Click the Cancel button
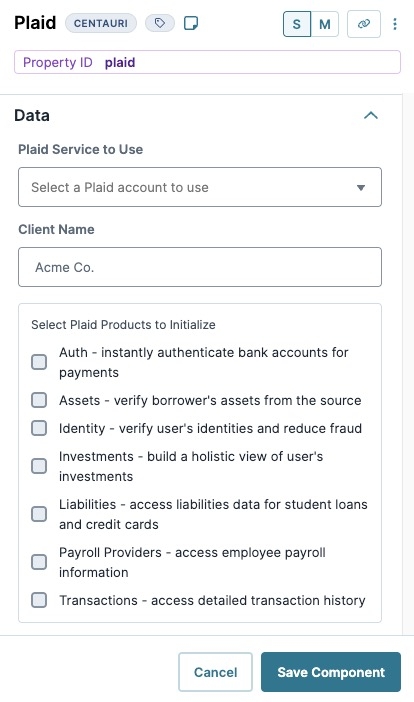The width and height of the screenshot is (414, 702). pos(215,672)
